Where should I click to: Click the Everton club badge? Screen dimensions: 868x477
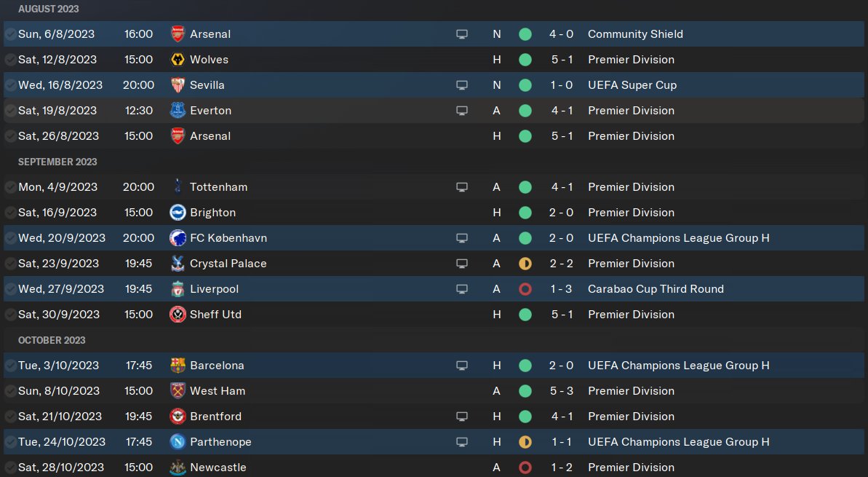pos(178,111)
